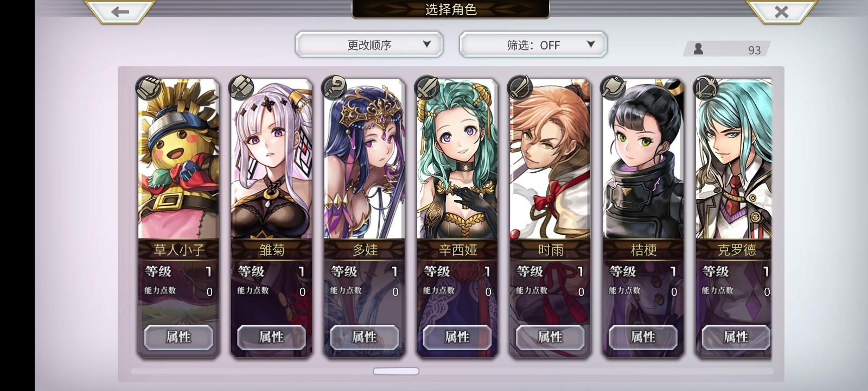This screenshot has height=391, width=868.
Task: Click the weapon icon on 草人小子 card
Action: [148, 88]
